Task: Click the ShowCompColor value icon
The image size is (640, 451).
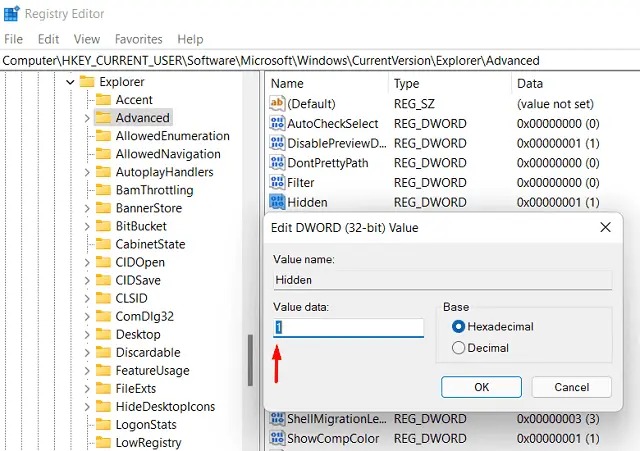Action: pos(277,438)
